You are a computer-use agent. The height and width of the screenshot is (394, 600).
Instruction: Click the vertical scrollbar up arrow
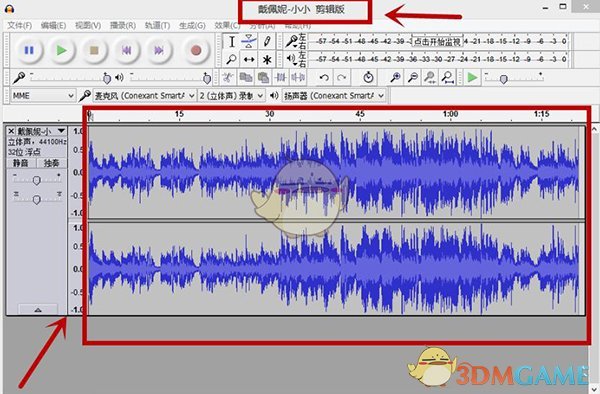(594, 129)
